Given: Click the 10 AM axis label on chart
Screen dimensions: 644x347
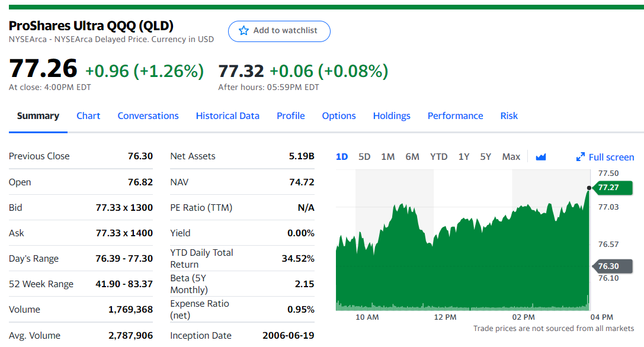Looking at the screenshot, I should pos(367,317).
